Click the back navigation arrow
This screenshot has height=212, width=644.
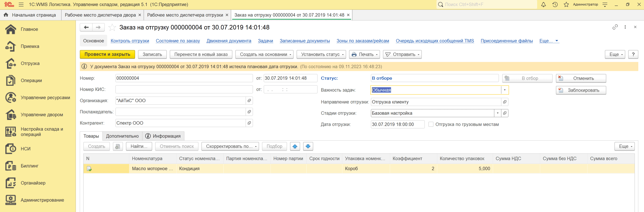click(x=86, y=27)
